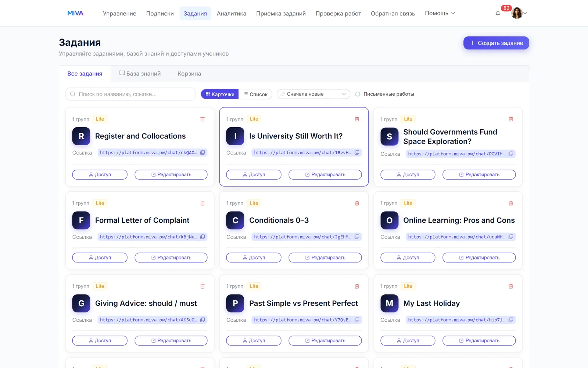Copy link of Should Governments Fund Space Exploration
Image resolution: width=588 pixels, height=368 pixels.
[511, 154]
